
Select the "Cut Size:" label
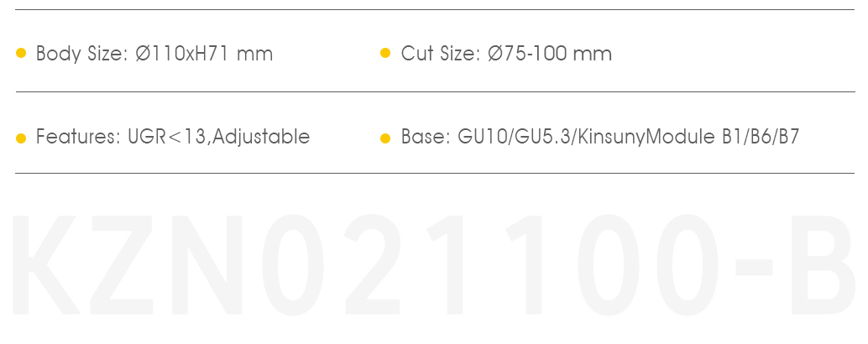[442, 54]
